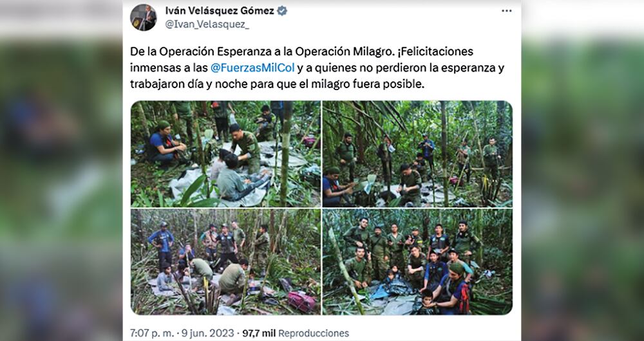The image size is (644, 341).
Task: Click the tweet's last line about milagro fuera posible
Action: 277,84
